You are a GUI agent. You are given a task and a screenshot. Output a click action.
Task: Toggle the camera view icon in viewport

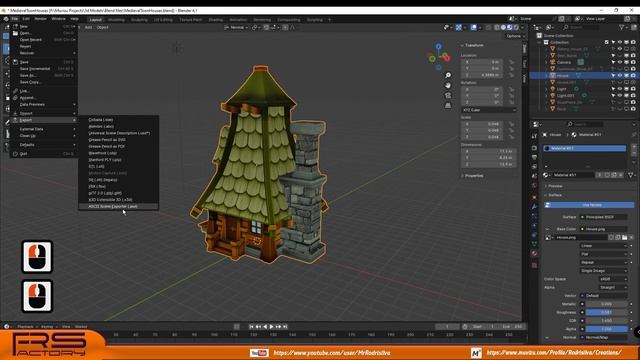(x=448, y=95)
